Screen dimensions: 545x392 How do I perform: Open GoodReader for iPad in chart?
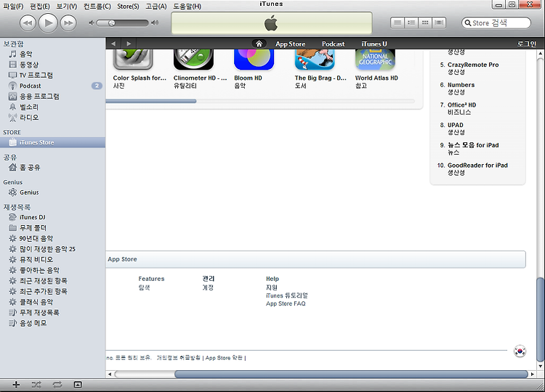(477, 166)
